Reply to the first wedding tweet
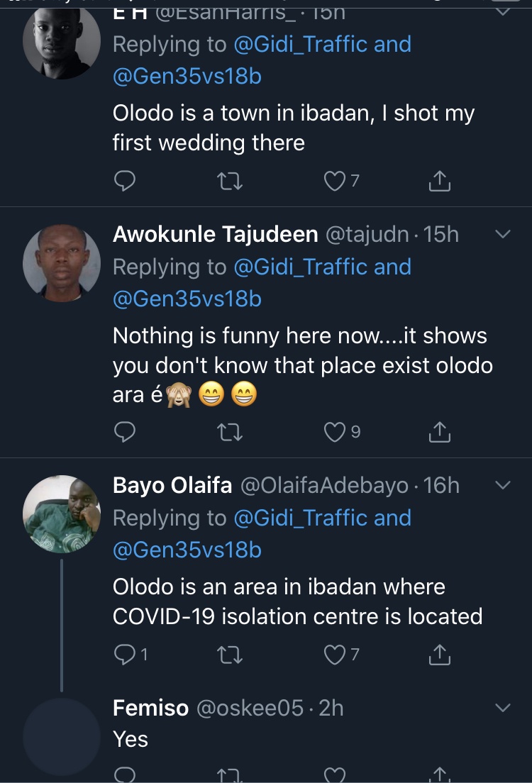The height and width of the screenshot is (783, 532). point(125,182)
